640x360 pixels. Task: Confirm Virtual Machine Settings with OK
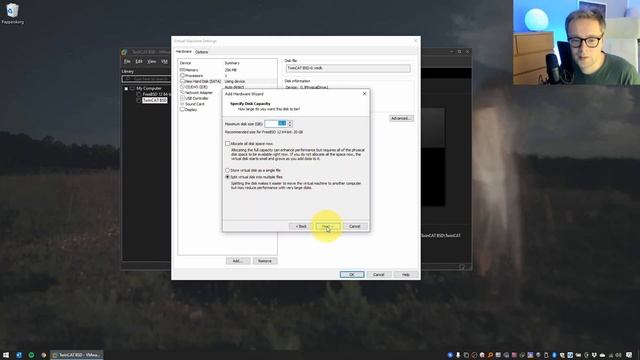(x=352, y=275)
